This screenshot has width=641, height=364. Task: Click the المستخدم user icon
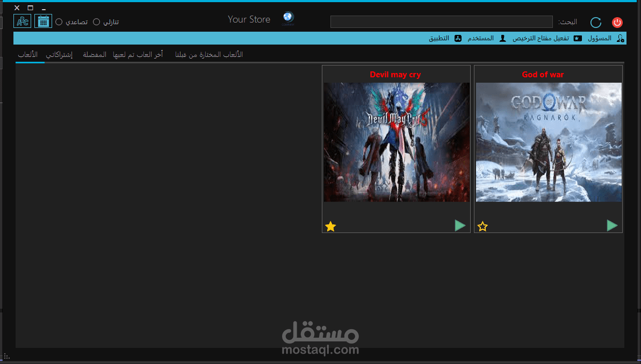pyautogui.click(x=502, y=38)
